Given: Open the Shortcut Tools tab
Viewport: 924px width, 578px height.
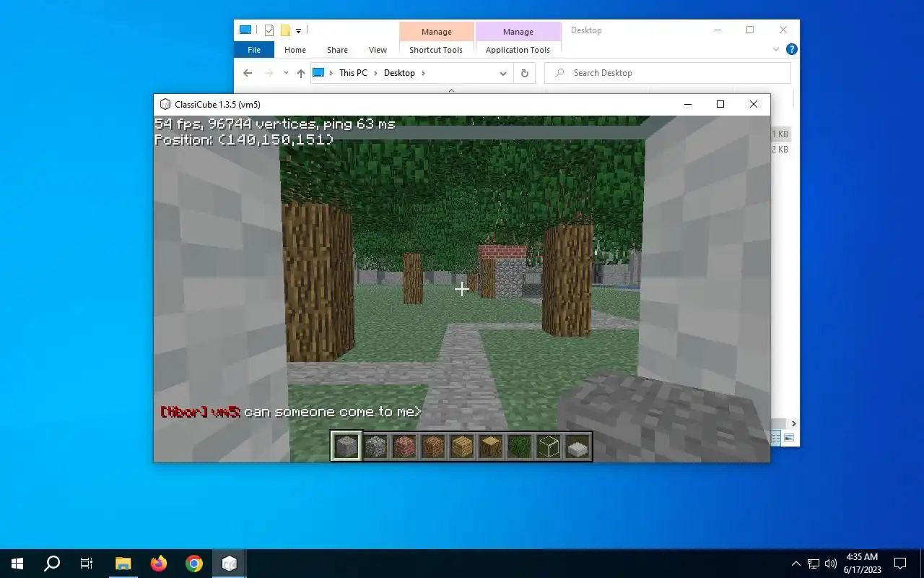Looking at the screenshot, I should (x=436, y=50).
